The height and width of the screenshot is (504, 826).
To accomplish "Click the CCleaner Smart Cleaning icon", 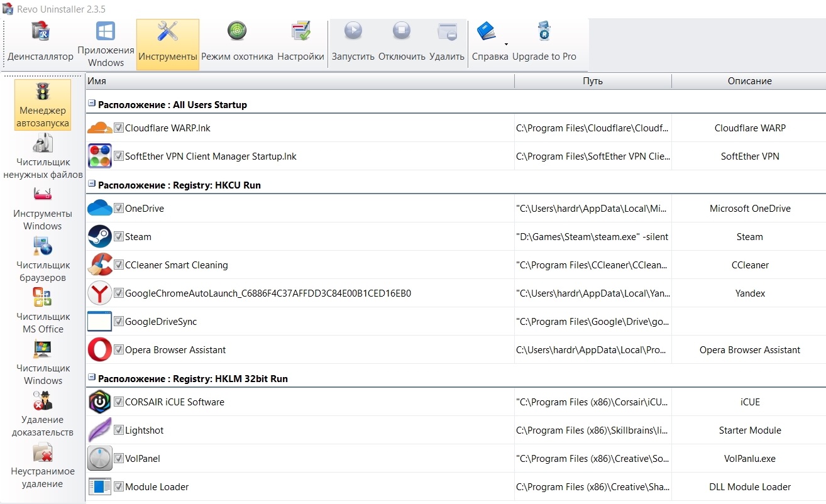I will click(x=100, y=265).
